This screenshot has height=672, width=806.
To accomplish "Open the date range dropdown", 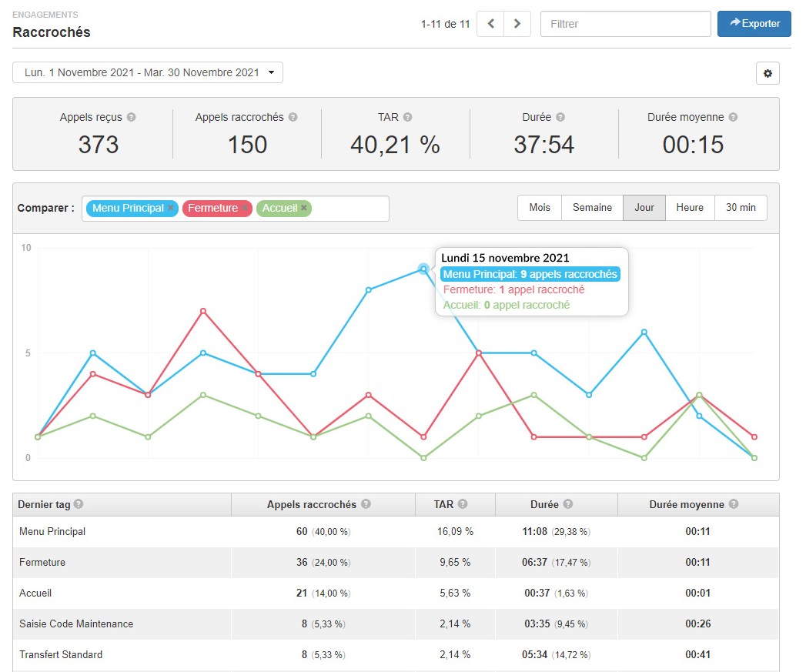I will [148, 72].
